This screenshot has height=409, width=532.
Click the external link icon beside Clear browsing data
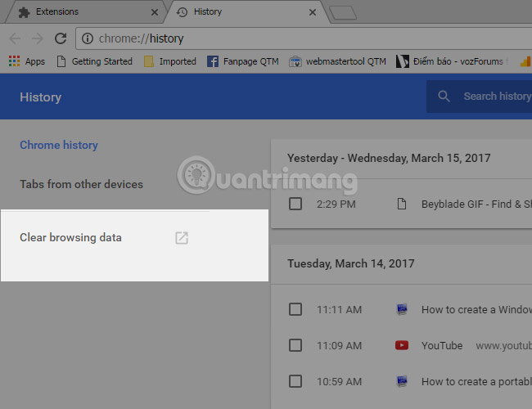click(182, 238)
